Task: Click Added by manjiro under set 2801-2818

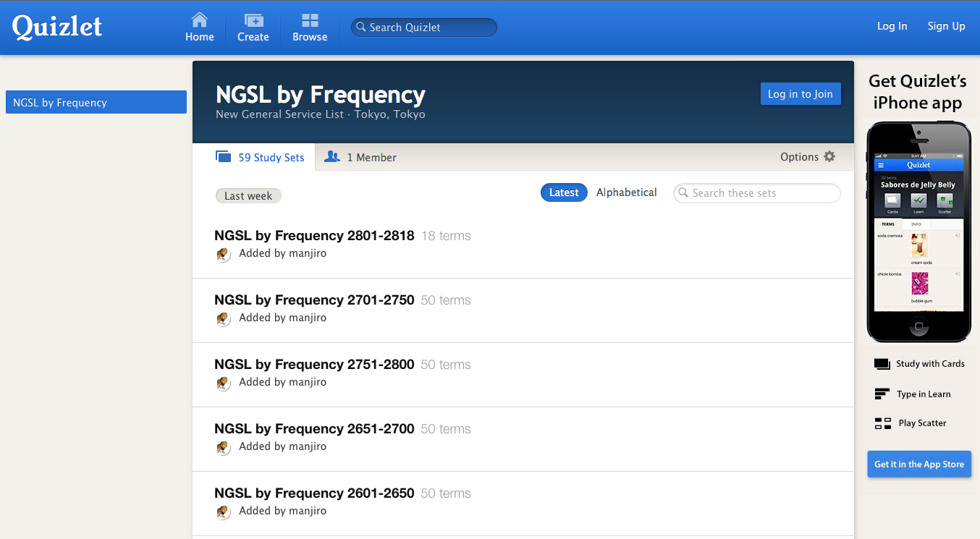Action: pos(283,253)
